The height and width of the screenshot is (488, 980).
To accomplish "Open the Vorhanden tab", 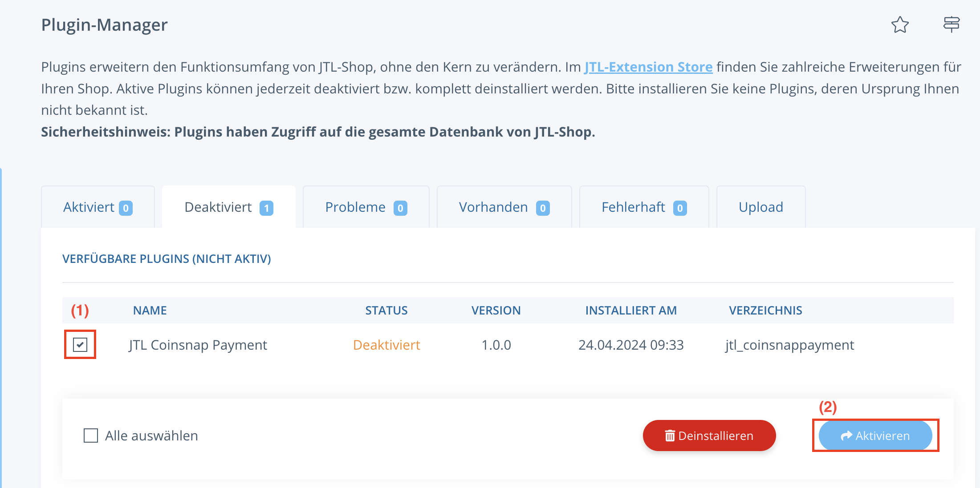I will coord(504,207).
